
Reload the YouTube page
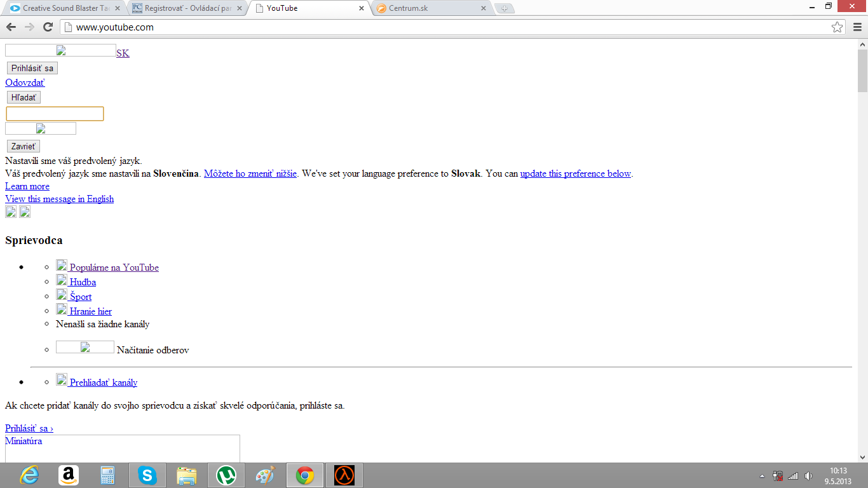pyautogui.click(x=48, y=27)
